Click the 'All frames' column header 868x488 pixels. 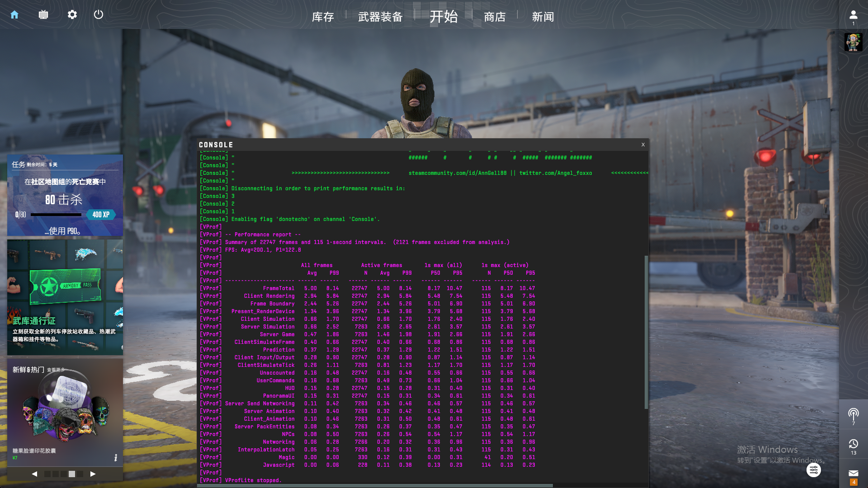pyautogui.click(x=317, y=265)
